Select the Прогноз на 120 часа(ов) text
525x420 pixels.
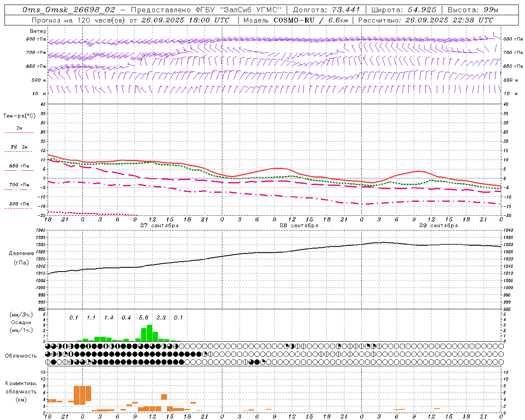pyautogui.click(x=78, y=20)
